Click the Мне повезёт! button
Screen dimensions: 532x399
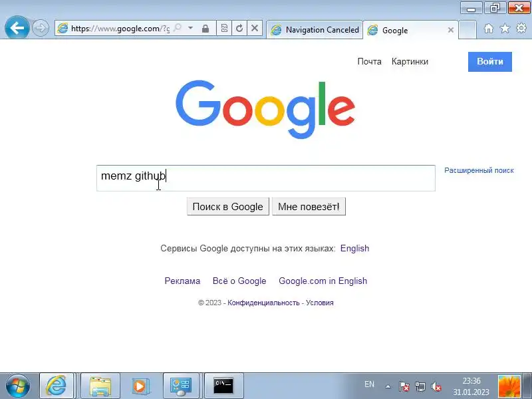(309, 207)
